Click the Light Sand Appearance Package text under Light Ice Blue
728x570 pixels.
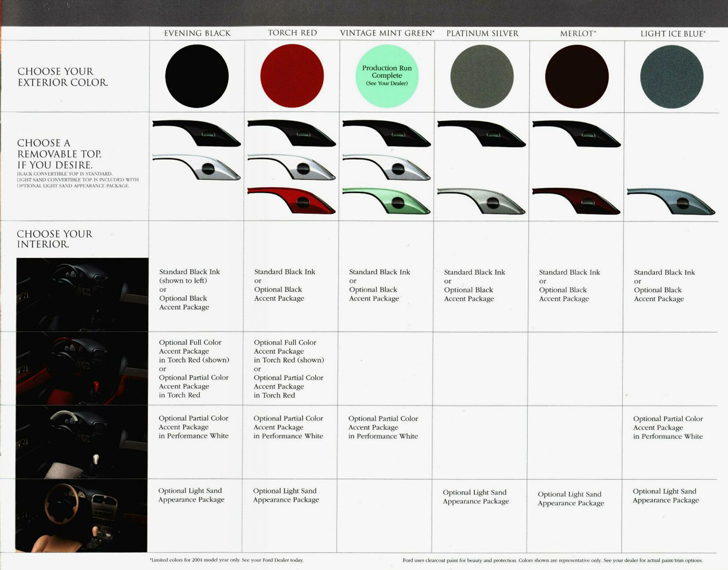[x=666, y=496]
